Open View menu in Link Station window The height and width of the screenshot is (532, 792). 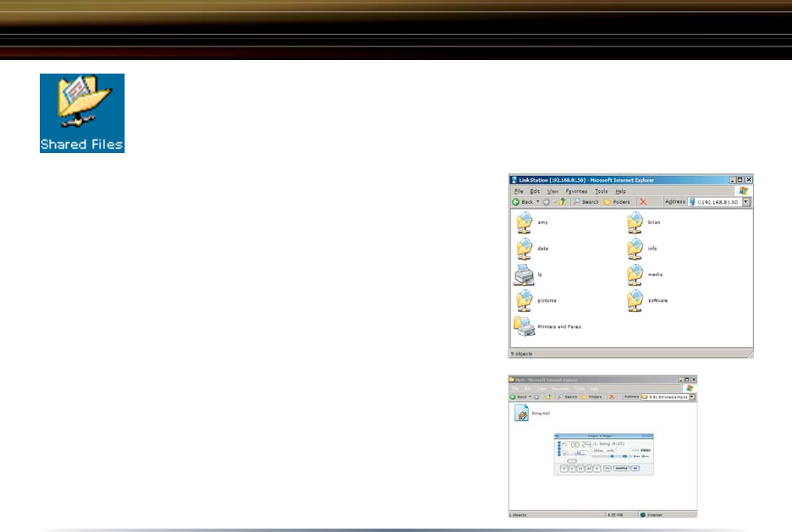553,191
